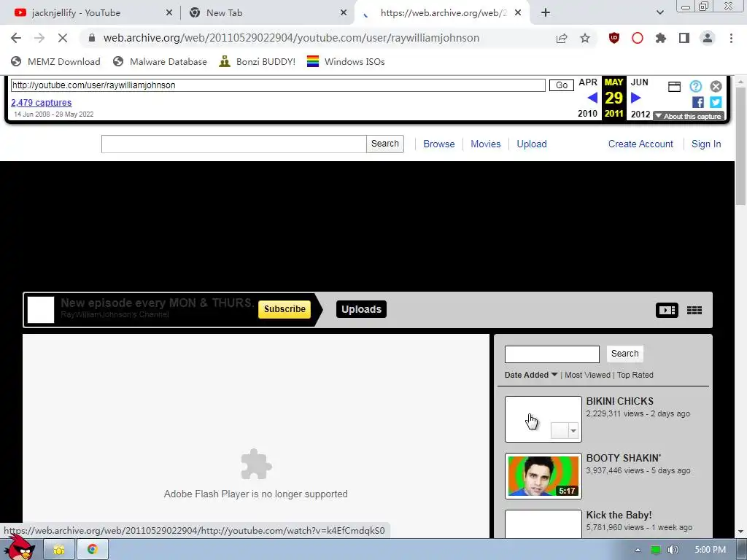
Task: Open the BIKINI CHICKS video title
Action: tap(620, 402)
